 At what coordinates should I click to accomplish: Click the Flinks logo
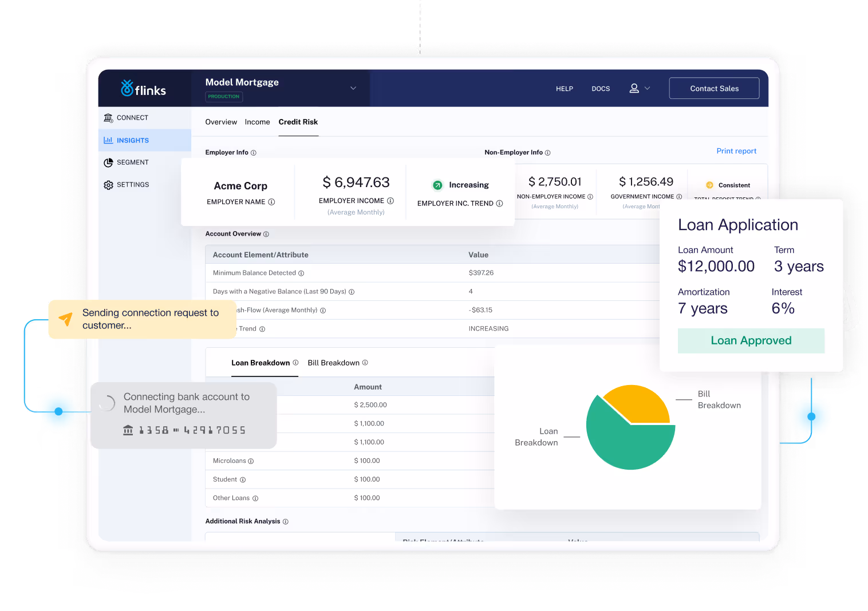[x=143, y=88]
